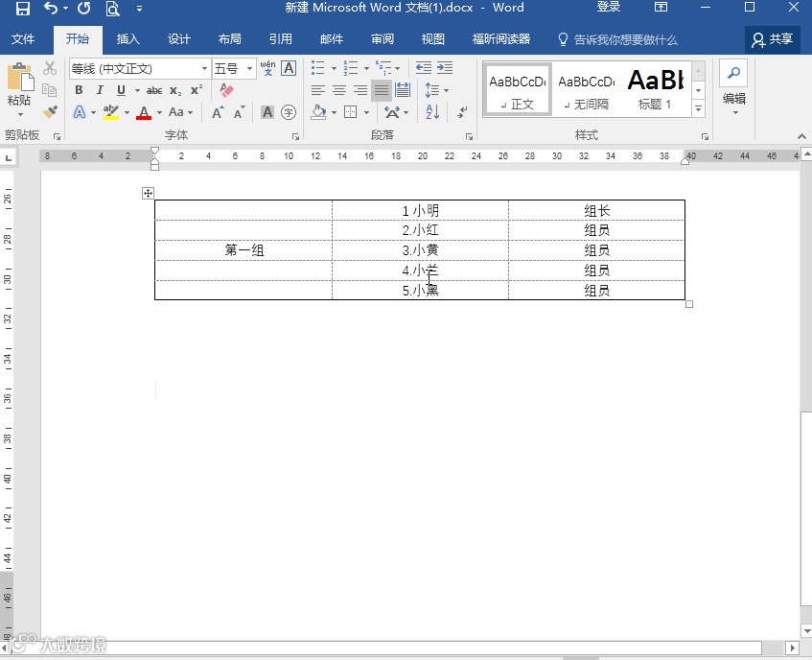
Task: Toggle italic formatting
Action: click(x=100, y=90)
